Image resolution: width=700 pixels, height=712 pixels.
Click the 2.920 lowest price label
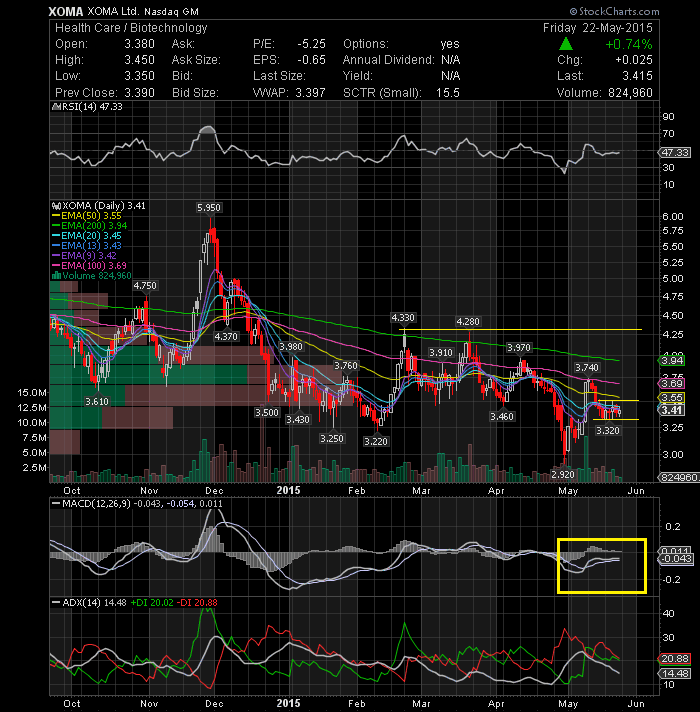point(563,475)
